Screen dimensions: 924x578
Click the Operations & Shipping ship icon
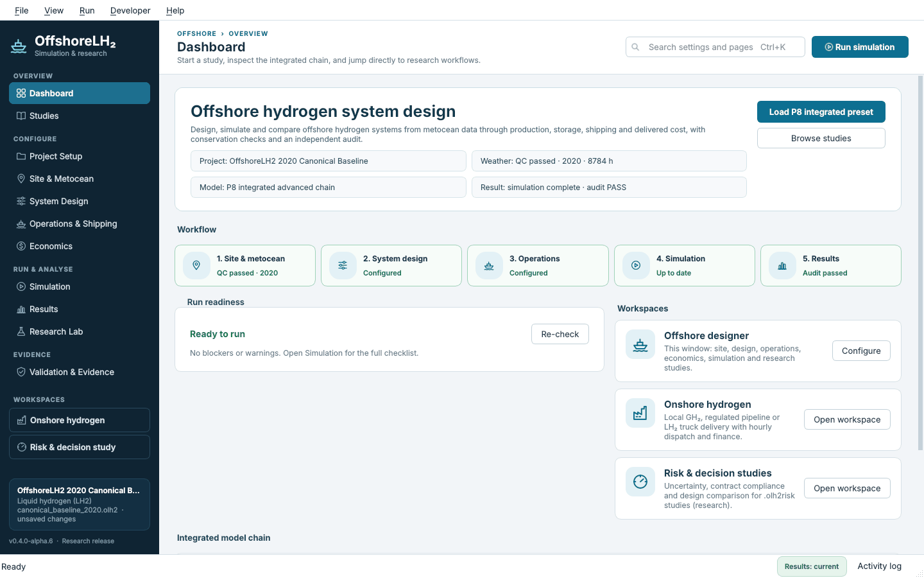21,223
